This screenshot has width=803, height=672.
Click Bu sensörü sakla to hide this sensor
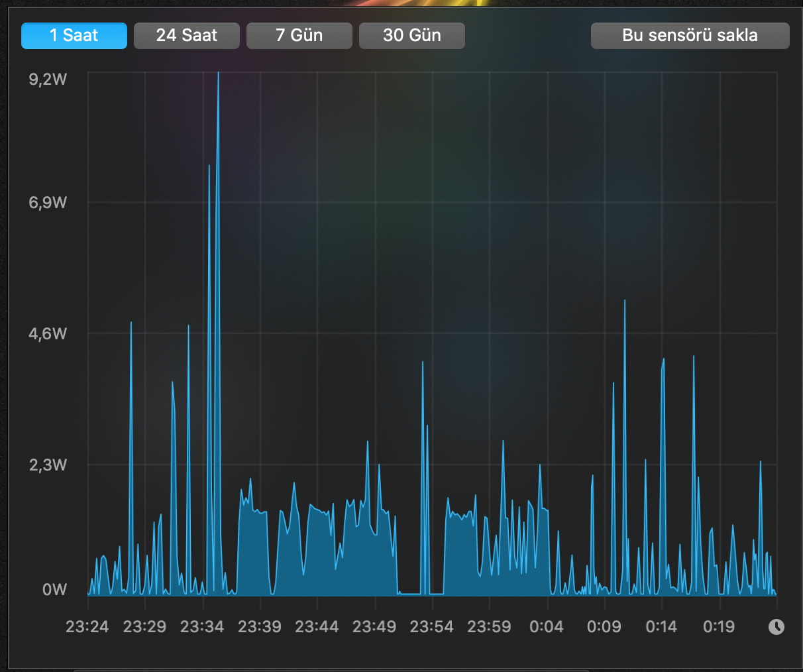tap(690, 35)
